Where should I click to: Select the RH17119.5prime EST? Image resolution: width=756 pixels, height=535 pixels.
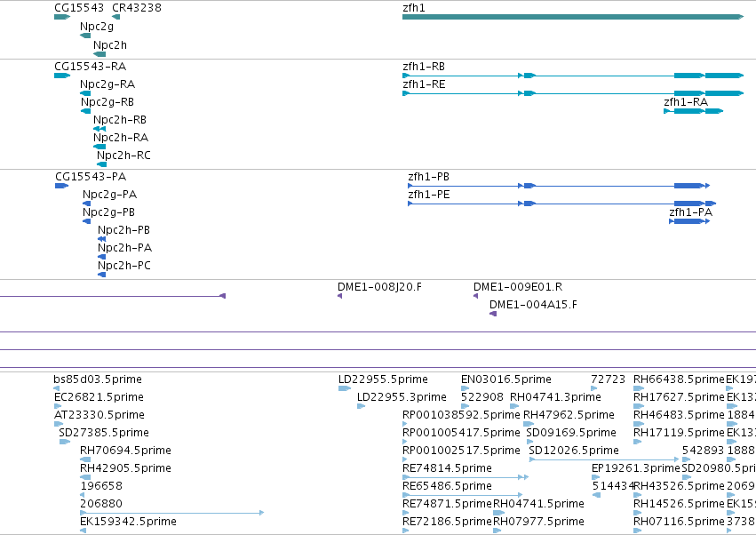tap(637, 442)
